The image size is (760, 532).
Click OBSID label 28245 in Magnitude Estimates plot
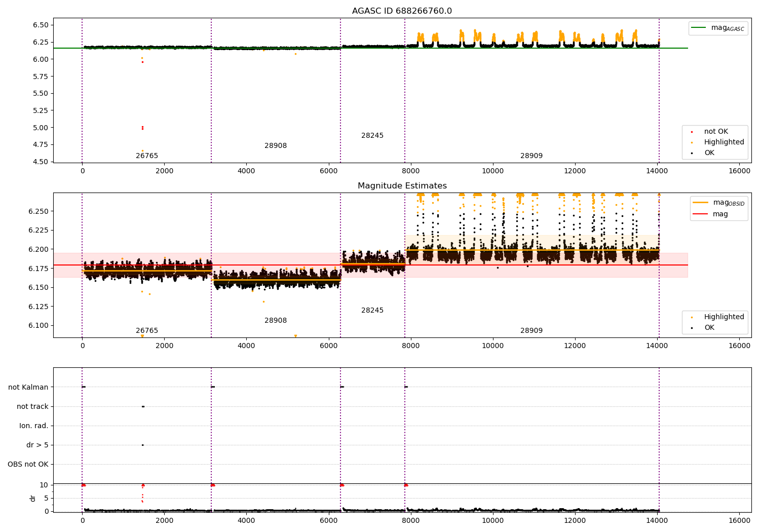coord(372,311)
